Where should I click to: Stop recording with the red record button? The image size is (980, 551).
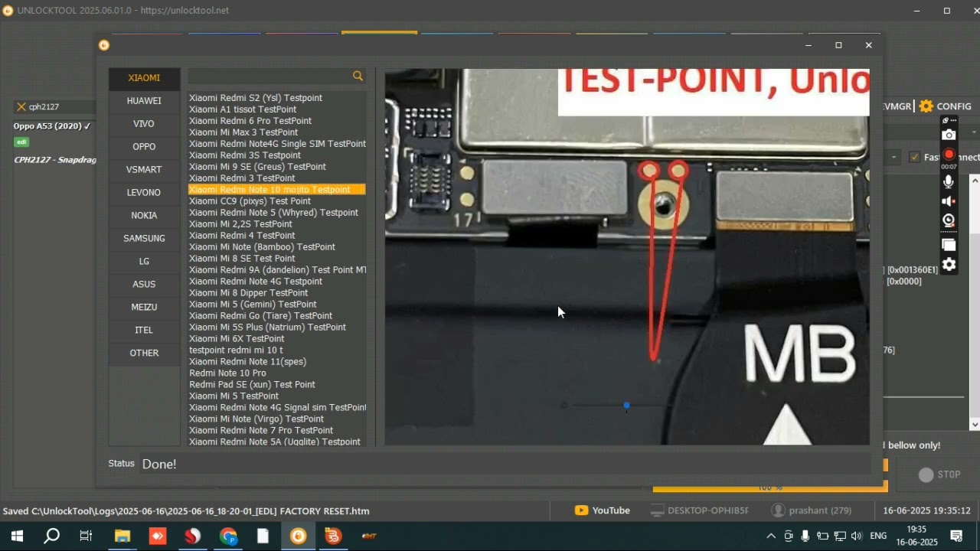[x=949, y=155]
